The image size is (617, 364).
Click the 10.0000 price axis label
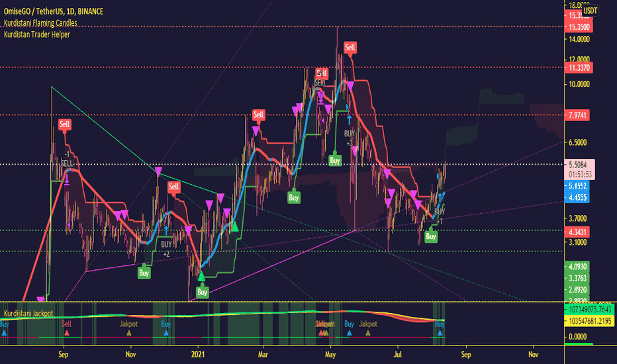tap(579, 84)
